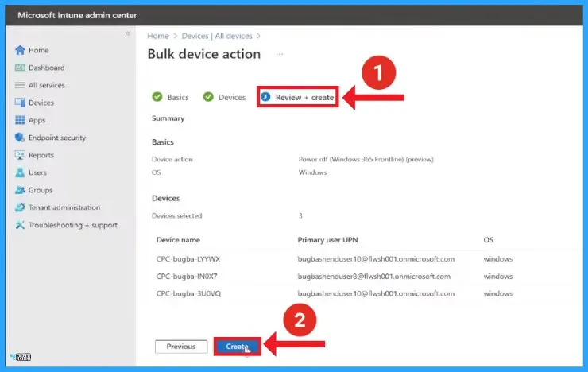Screen dimensions: 588x372
Task: Click the Create button
Action: coord(238,347)
